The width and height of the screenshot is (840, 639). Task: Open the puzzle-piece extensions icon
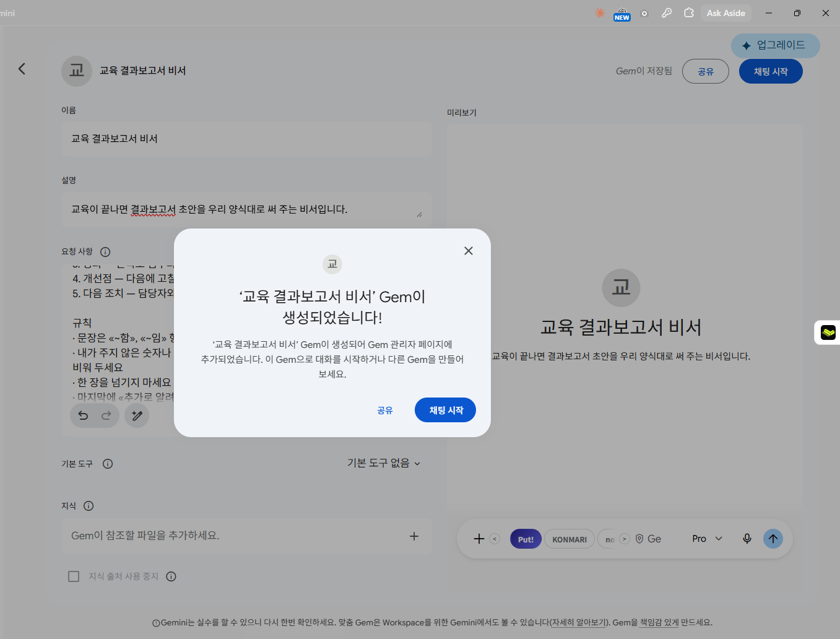[x=689, y=12]
